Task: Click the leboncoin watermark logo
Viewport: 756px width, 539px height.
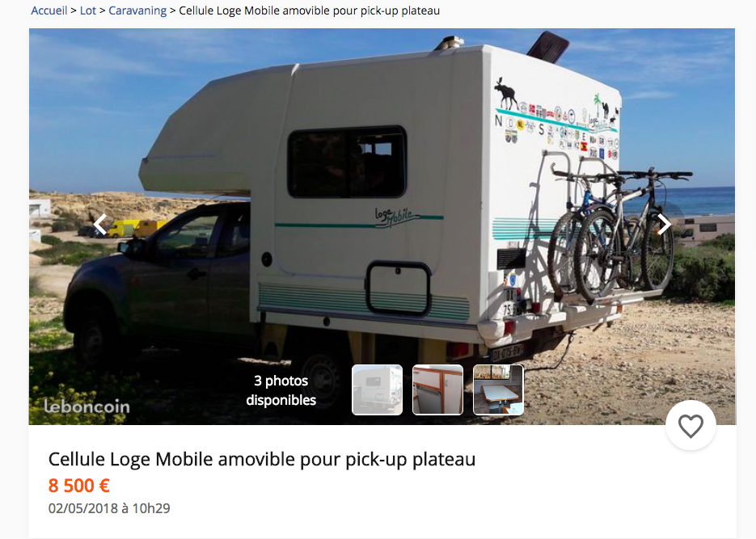Action: (87, 406)
